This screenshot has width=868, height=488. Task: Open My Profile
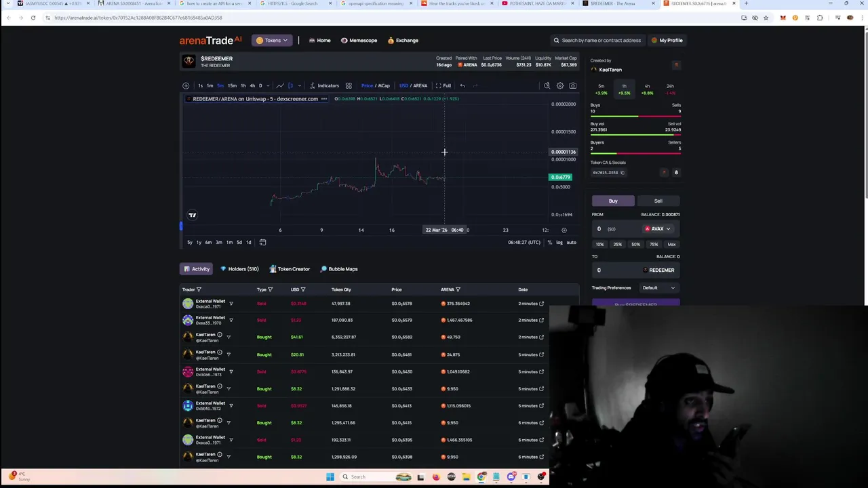point(667,40)
